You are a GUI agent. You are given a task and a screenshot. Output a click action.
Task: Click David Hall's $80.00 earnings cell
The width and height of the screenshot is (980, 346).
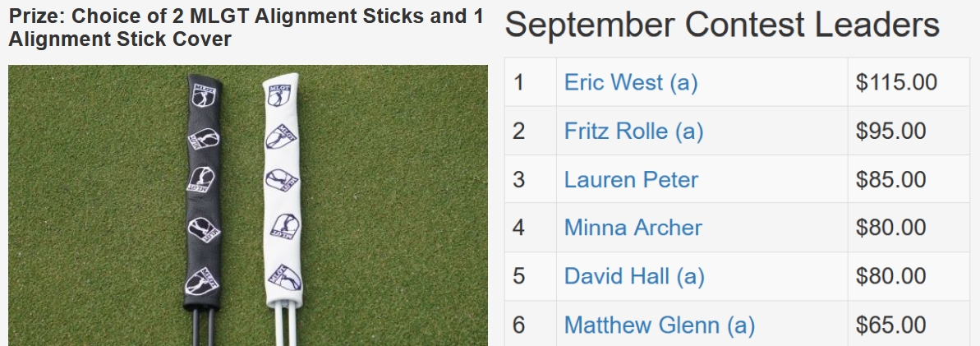[890, 276]
